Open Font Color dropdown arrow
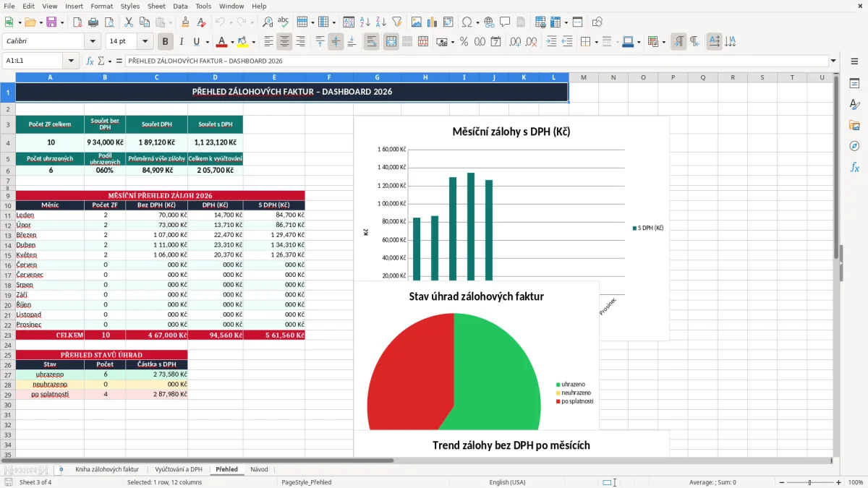This screenshot has width=868, height=488. (x=232, y=42)
